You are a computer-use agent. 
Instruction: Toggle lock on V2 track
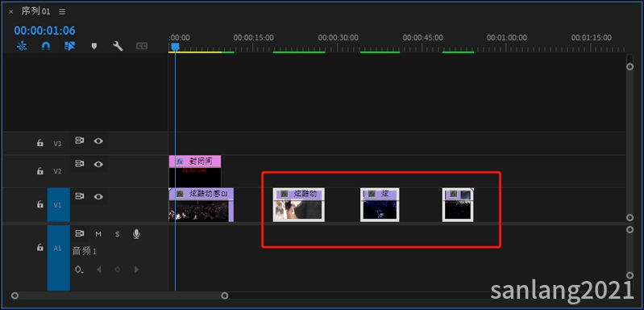click(39, 170)
